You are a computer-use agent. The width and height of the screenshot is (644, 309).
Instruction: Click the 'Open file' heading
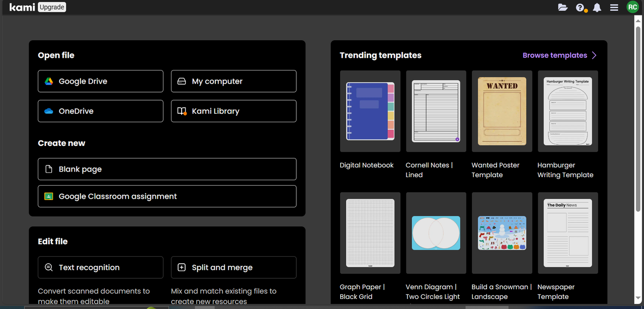pyautogui.click(x=56, y=55)
